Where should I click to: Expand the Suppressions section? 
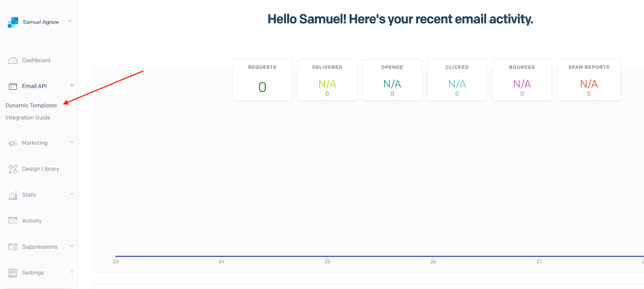[72, 246]
